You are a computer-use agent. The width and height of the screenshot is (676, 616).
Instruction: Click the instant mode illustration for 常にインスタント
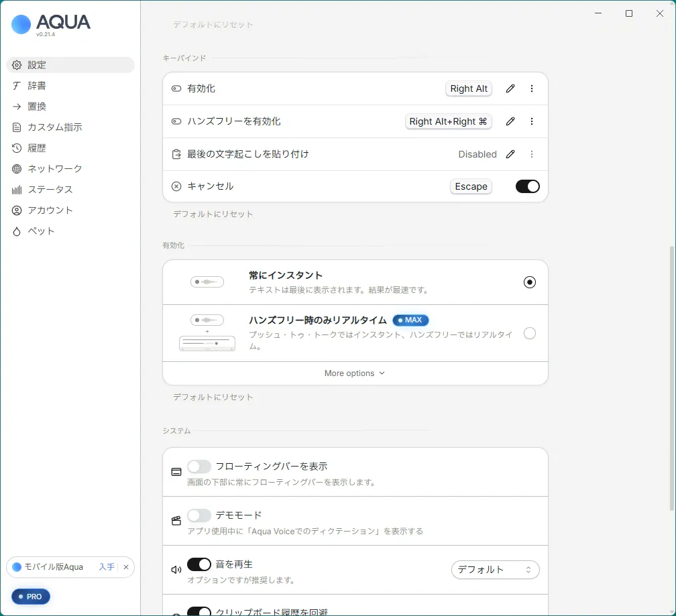tap(207, 282)
